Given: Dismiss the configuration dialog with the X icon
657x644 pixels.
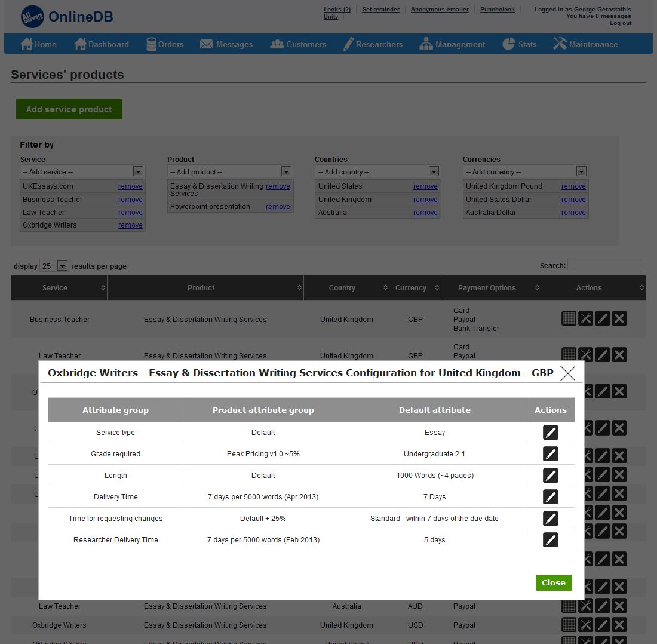Looking at the screenshot, I should [568, 373].
